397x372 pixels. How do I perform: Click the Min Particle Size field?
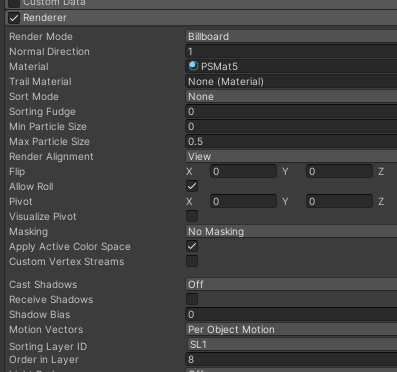pos(291,126)
